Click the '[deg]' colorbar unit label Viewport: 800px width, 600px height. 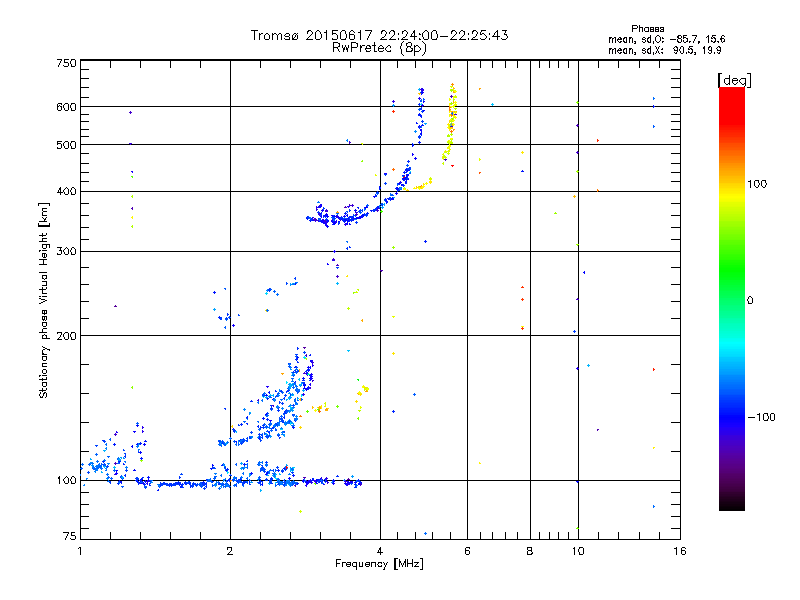pyautogui.click(x=734, y=80)
